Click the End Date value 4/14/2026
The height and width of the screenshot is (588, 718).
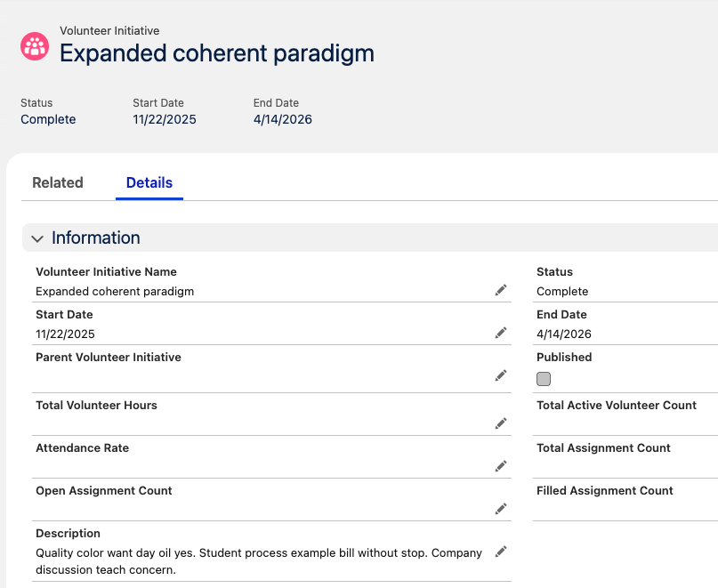pyautogui.click(x=283, y=119)
